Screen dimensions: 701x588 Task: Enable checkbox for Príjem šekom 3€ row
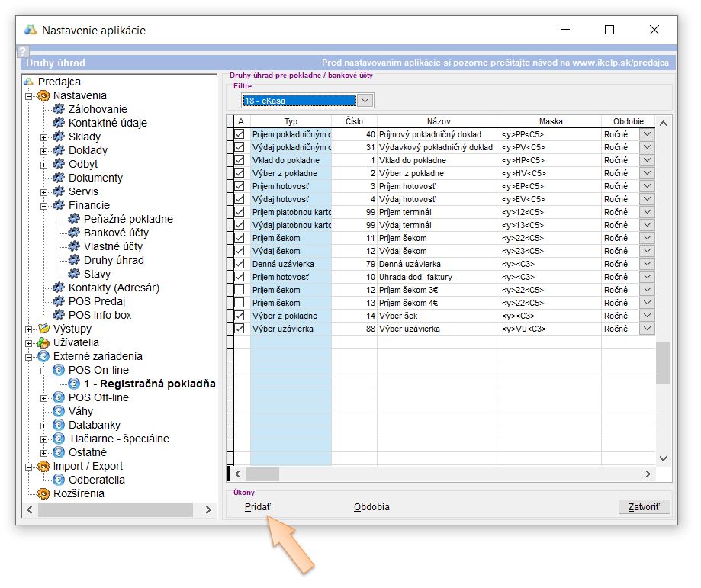click(240, 290)
